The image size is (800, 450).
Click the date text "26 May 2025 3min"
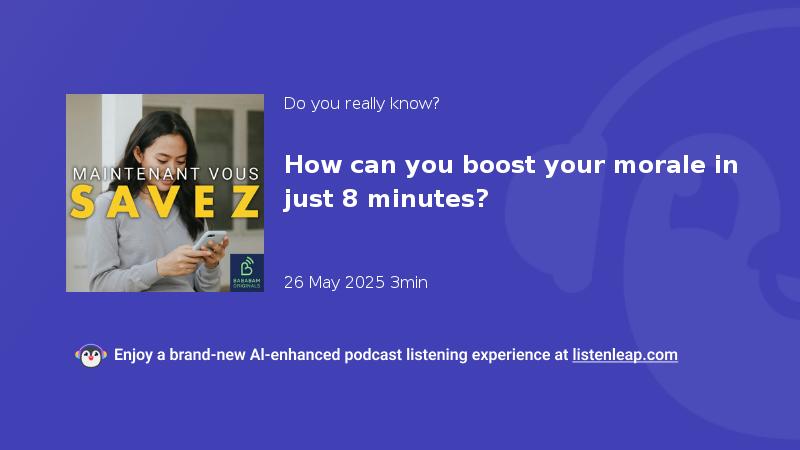click(356, 282)
